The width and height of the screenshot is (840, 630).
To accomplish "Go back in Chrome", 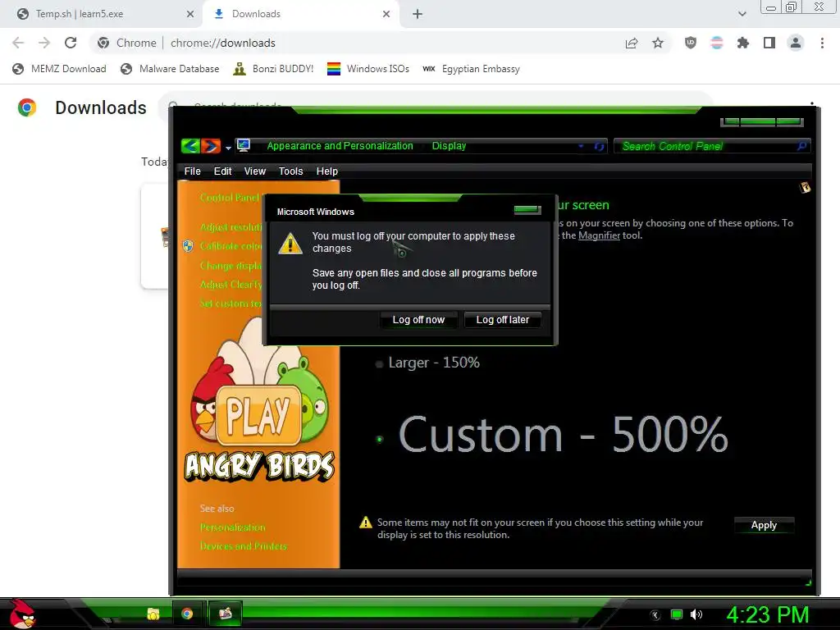I will point(18,43).
